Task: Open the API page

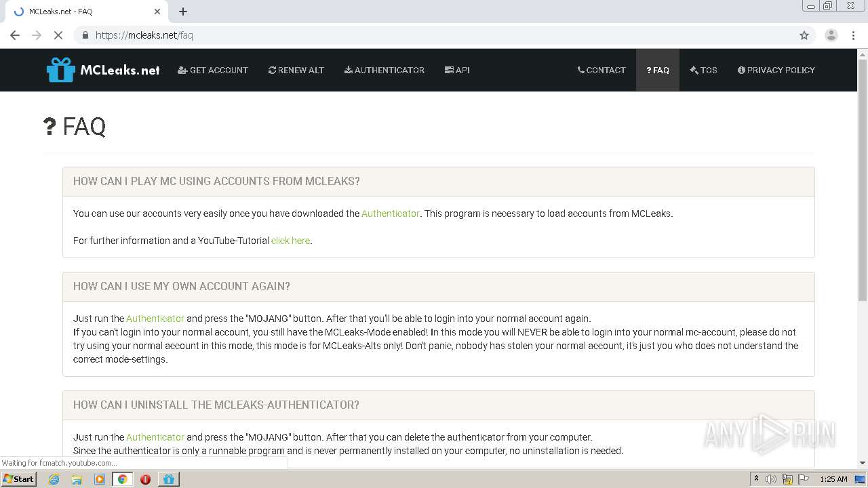Action: tap(457, 70)
